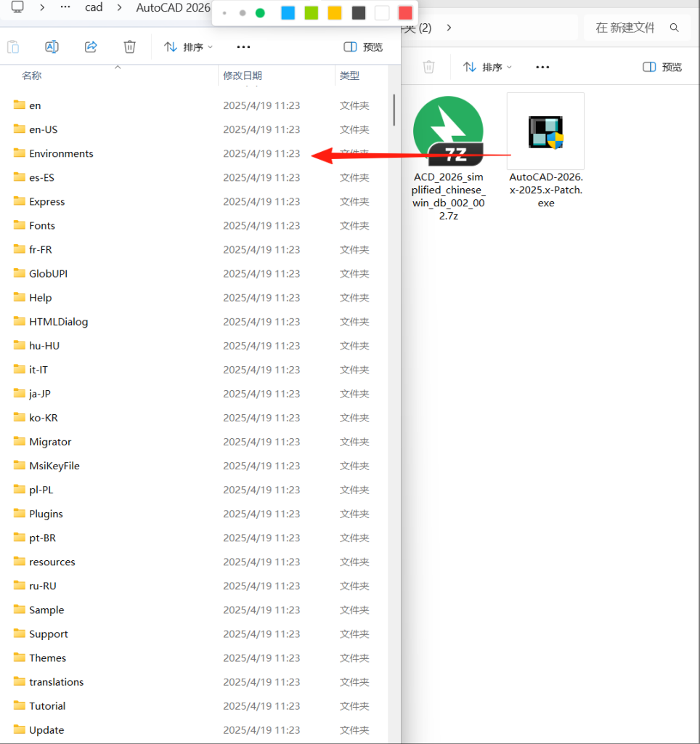Screen dimensions: 700x744
Task: Select the ACD_2026 simplified chinese 7z archive
Action: pyautogui.click(x=448, y=132)
